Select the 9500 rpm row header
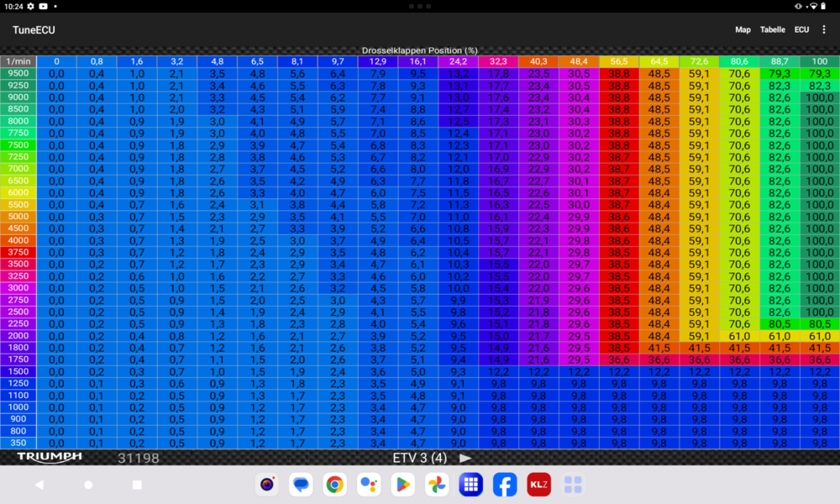Image resolution: width=840 pixels, height=504 pixels. pyautogui.click(x=17, y=73)
